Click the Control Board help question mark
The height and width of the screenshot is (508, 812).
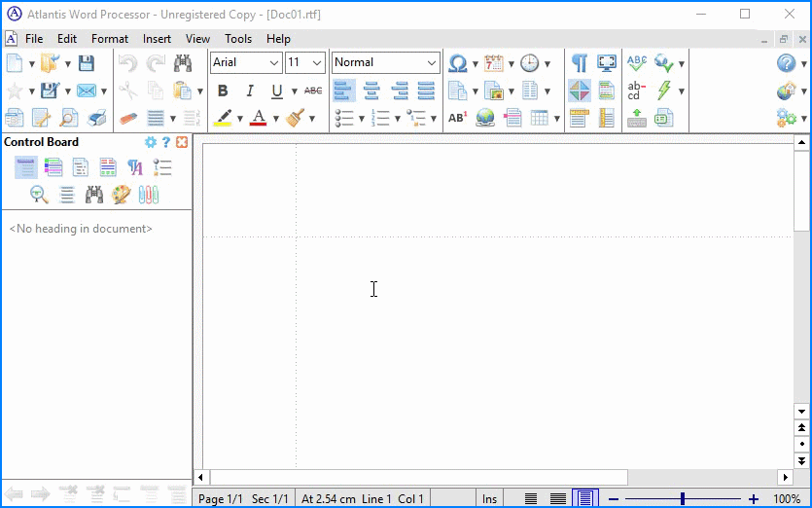point(165,142)
